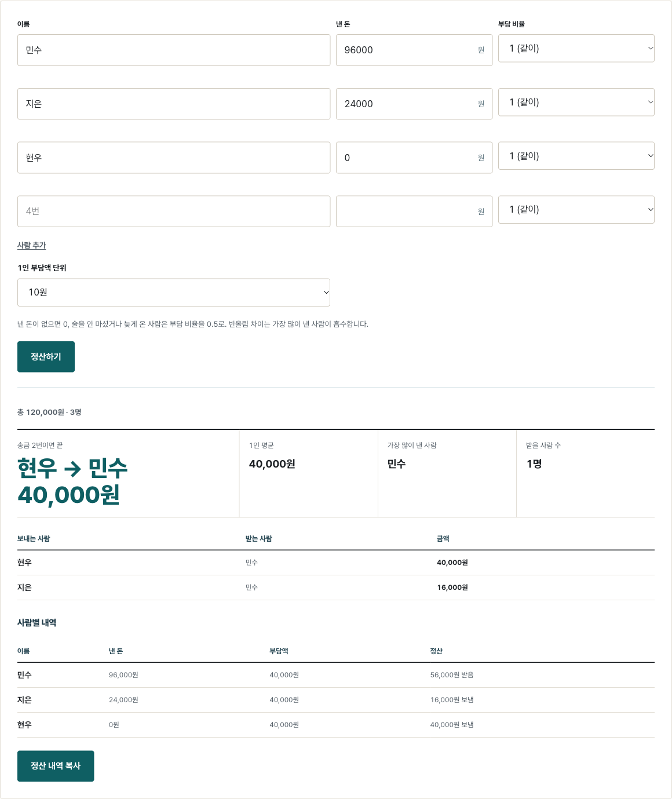Click the 정산 내역 복사 button
The width and height of the screenshot is (672, 799).
coord(56,766)
